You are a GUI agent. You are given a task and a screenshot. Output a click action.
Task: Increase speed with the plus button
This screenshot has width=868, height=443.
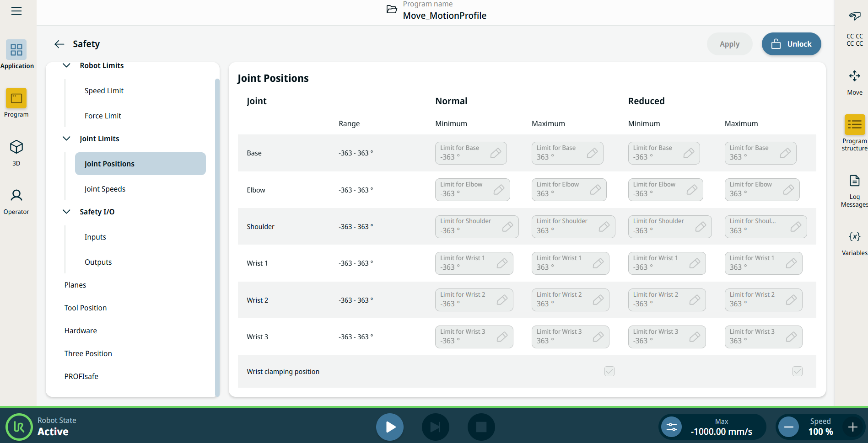[852, 427]
